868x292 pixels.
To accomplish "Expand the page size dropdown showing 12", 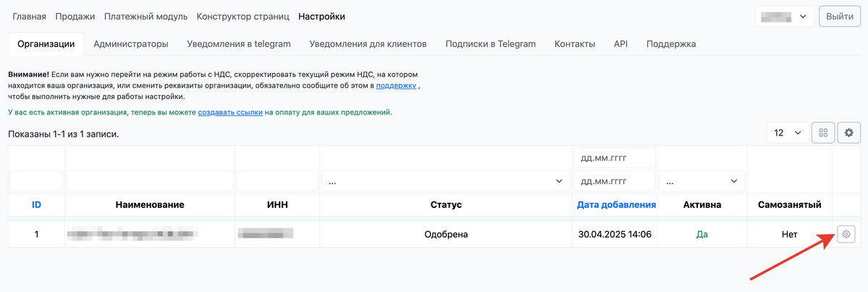I will [788, 133].
